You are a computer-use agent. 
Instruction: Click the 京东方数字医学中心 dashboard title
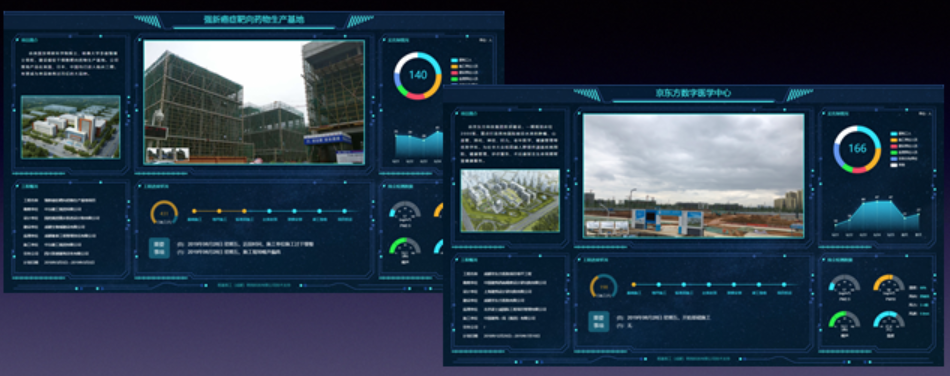tap(693, 93)
